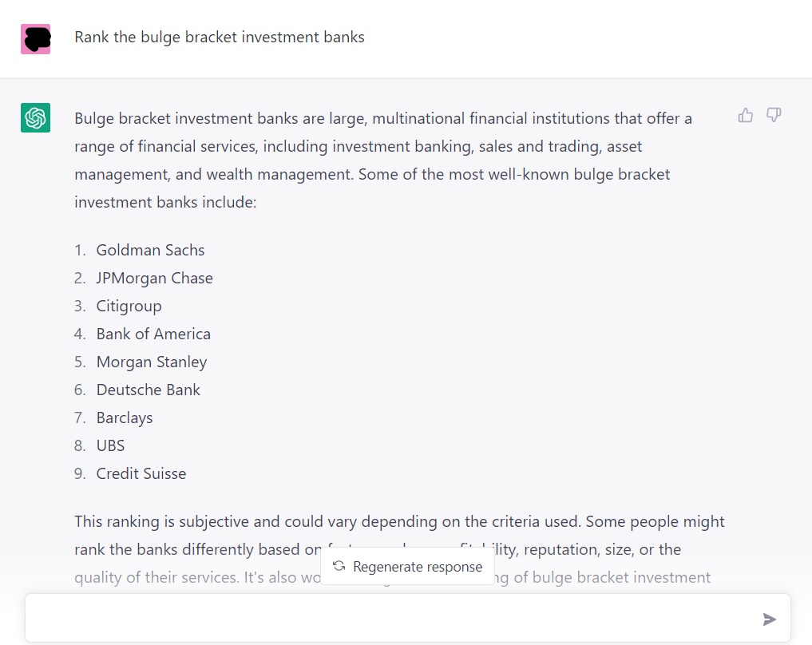This screenshot has height=645, width=812.
Task: Click the prompt "Rank the bulge bracket investment banks"
Action: tap(220, 38)
